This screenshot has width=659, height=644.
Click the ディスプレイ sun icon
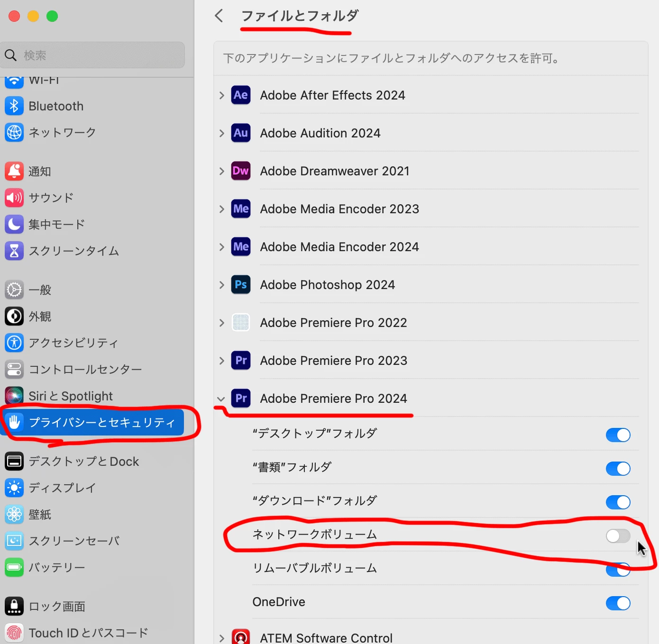tap(14, 488)
